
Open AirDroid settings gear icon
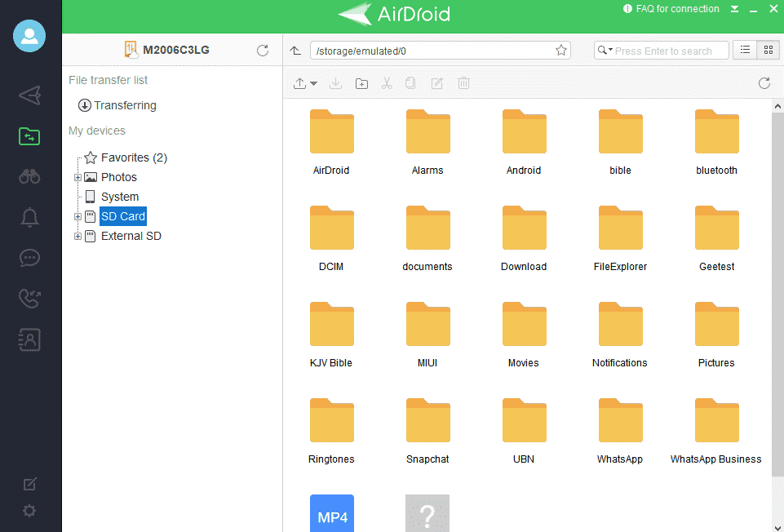(x=29, y=511)
